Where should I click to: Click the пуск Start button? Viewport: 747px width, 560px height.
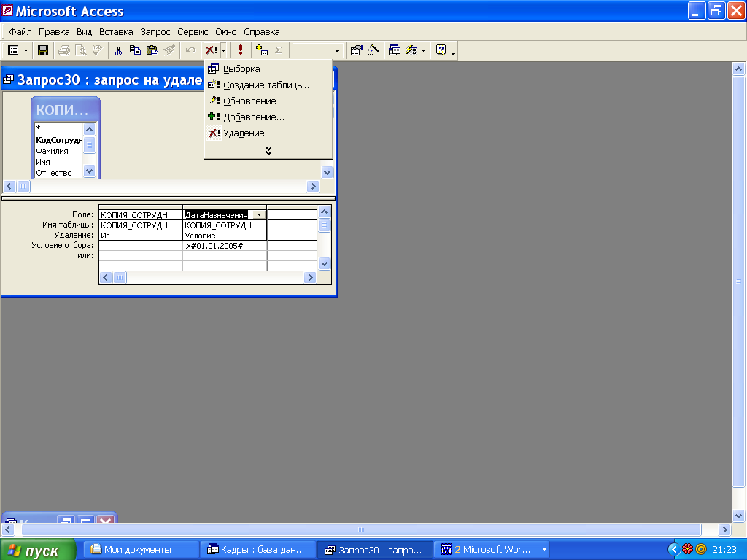38,550
